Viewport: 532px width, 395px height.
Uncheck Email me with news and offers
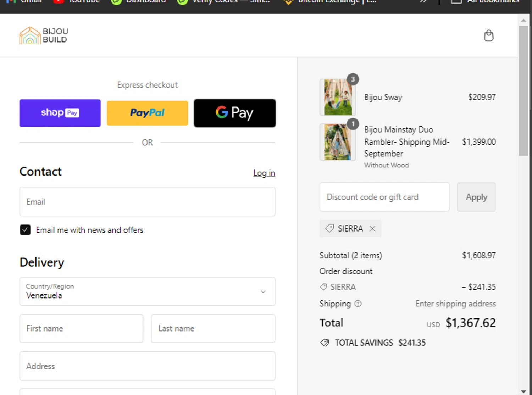(25, 230)
